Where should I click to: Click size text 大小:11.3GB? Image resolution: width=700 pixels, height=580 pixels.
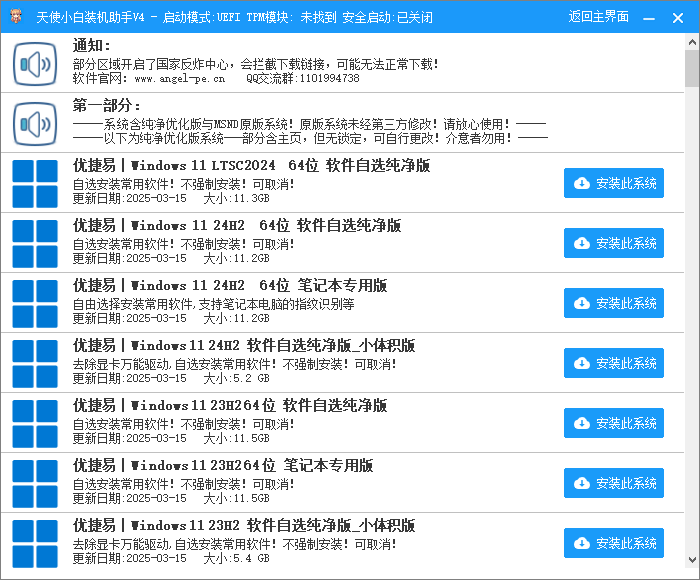[x=237, y=198]
